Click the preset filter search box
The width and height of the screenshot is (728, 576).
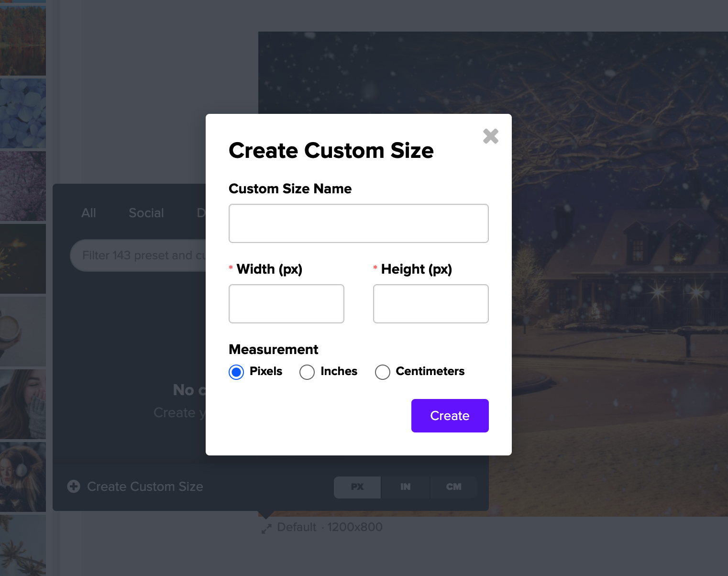point(139,255)
